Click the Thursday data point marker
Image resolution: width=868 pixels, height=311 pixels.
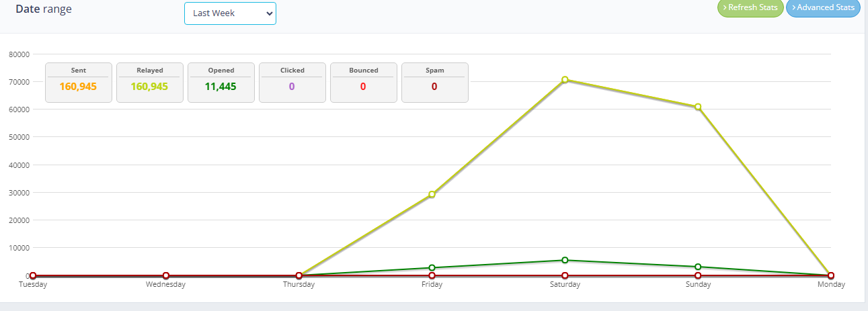(x=299, y=275)
